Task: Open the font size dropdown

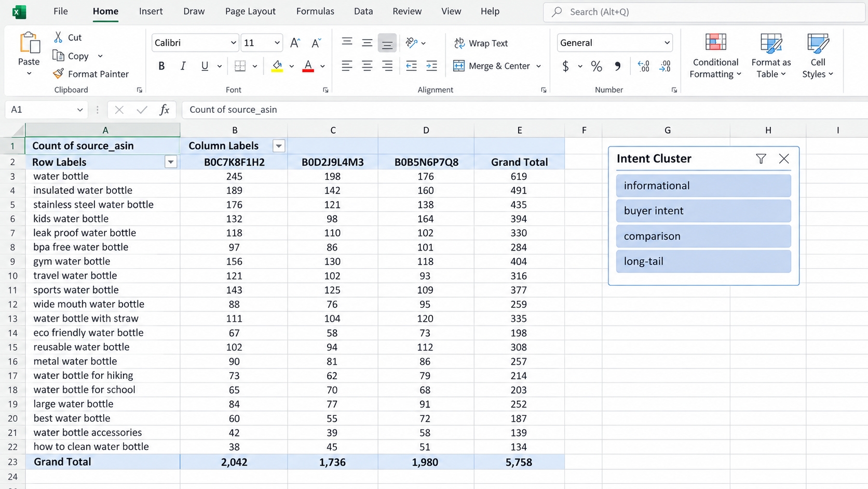Action: click(x=277, y=43)
